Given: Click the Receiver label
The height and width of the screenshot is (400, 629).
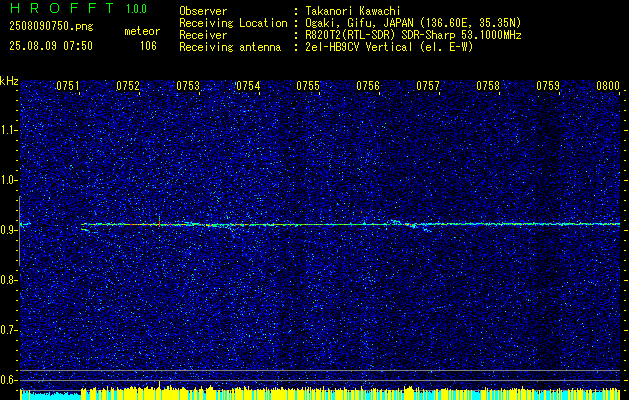Looking at the screenshot, I should 203,35.
